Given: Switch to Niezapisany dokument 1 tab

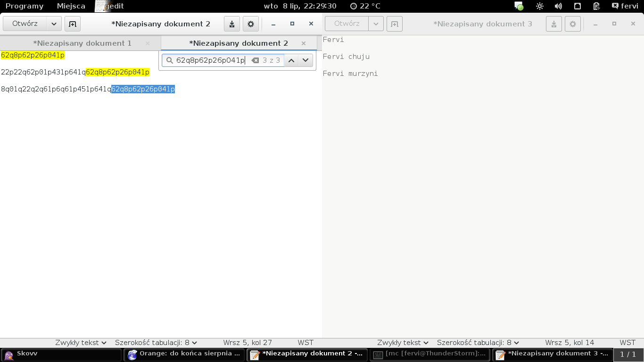Looking at the screenshot, I should (x=83, y=43).
